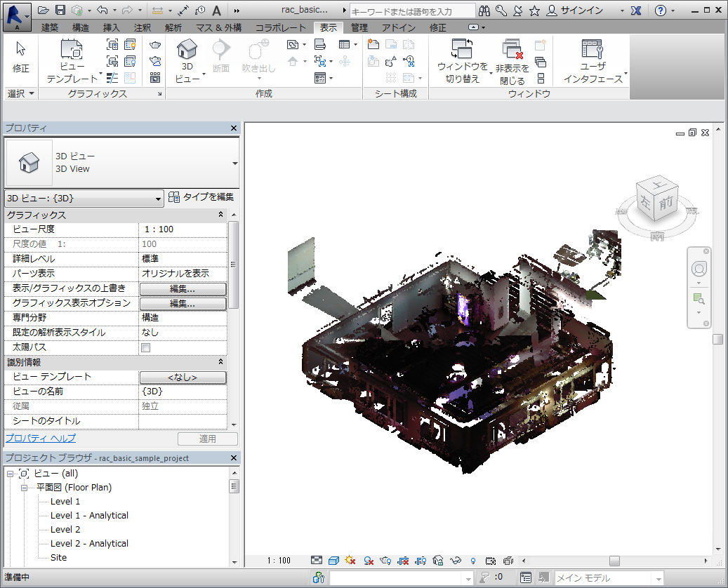This screenshot has height=588, width=728.
Task: Select Level 2 in project browser
Action: coord(65,530)
